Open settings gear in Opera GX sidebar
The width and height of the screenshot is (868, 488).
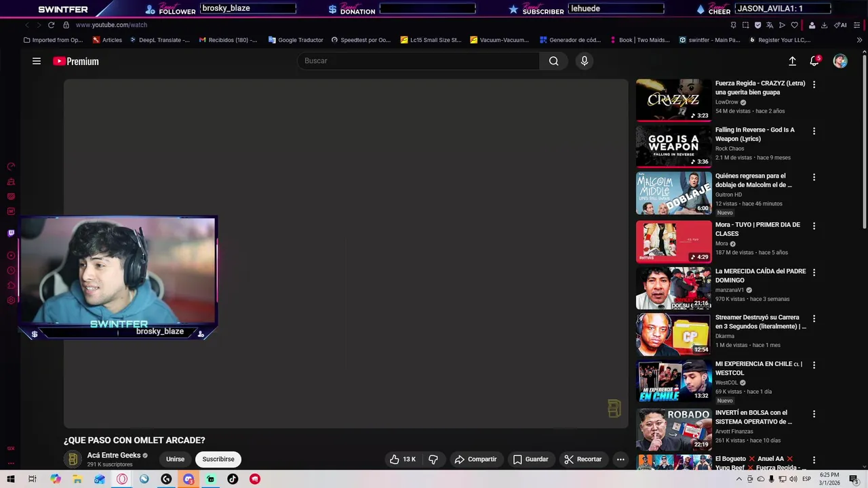(11, 300)
